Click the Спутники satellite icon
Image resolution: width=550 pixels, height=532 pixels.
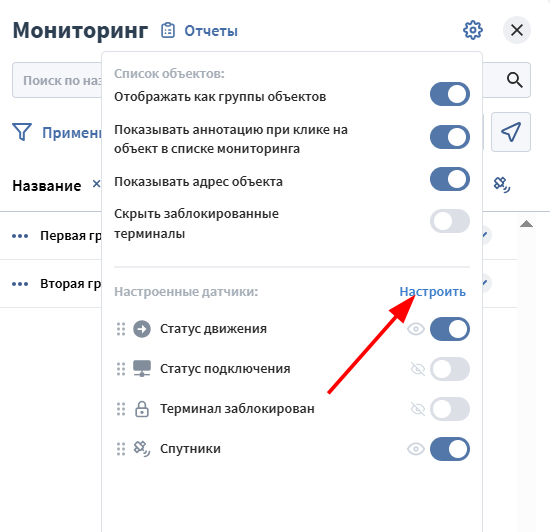pos(142,449)
